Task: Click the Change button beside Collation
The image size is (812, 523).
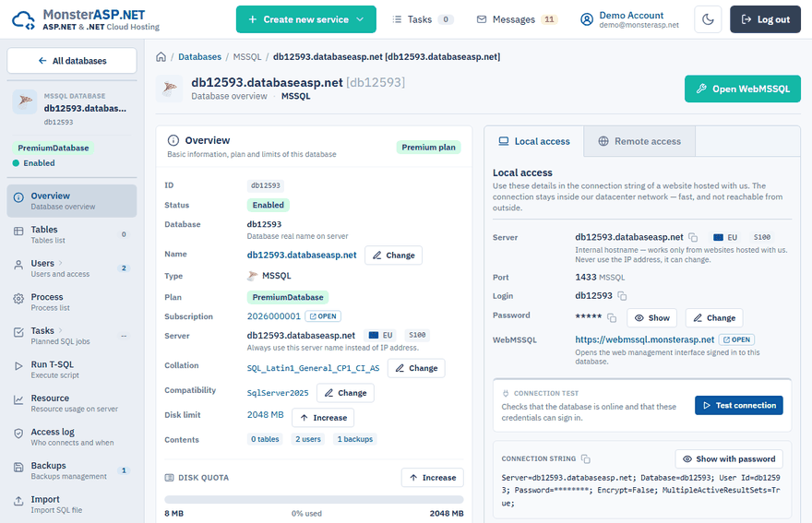Action: (x=416, y=368)
